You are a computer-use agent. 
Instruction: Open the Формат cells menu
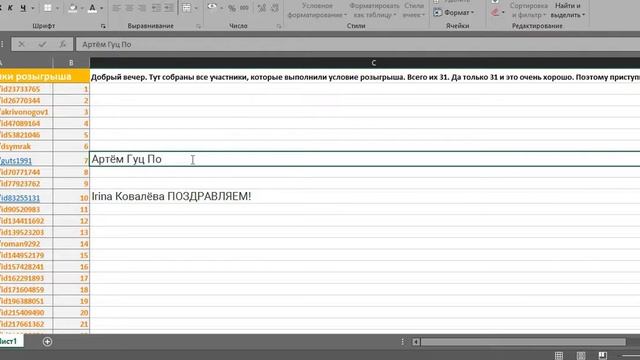point(454,13)
